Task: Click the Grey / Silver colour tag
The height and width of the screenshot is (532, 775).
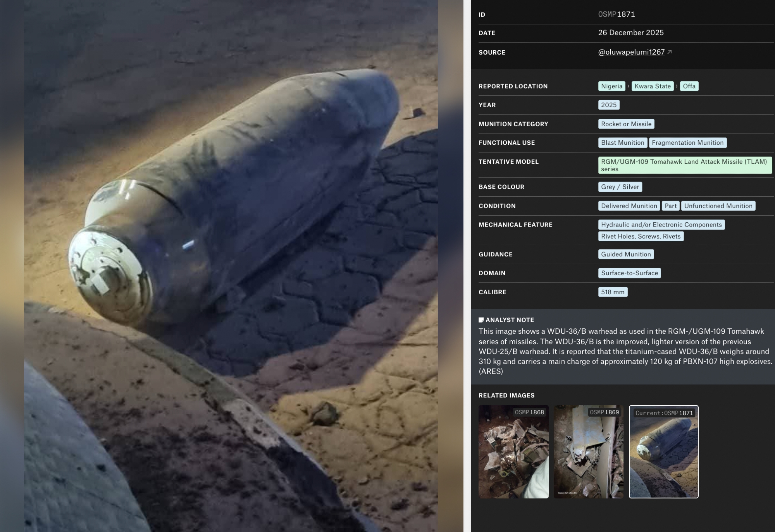Action: click(620, 187)
